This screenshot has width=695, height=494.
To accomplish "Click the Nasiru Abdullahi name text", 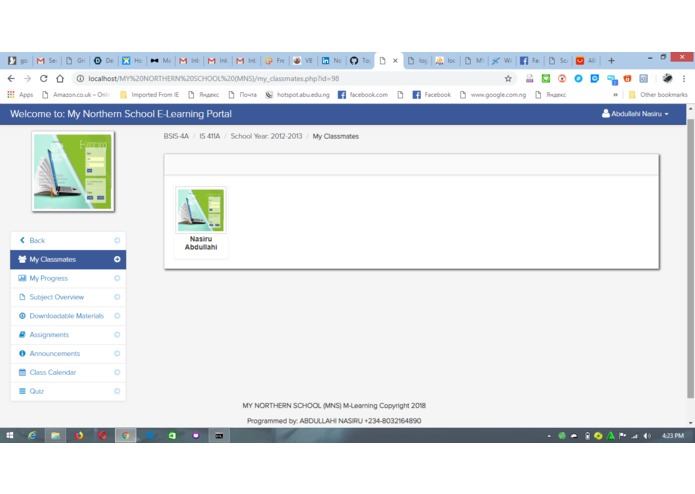I will click(201, 243).
